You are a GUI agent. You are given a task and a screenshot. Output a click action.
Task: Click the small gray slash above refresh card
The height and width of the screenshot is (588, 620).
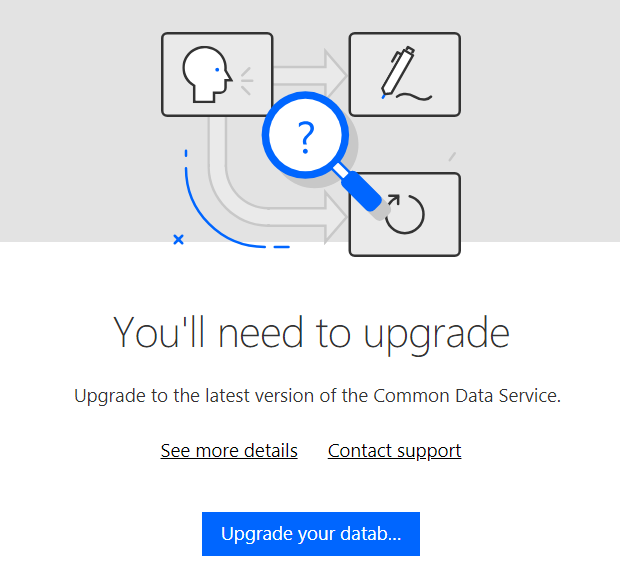point(452,157)
